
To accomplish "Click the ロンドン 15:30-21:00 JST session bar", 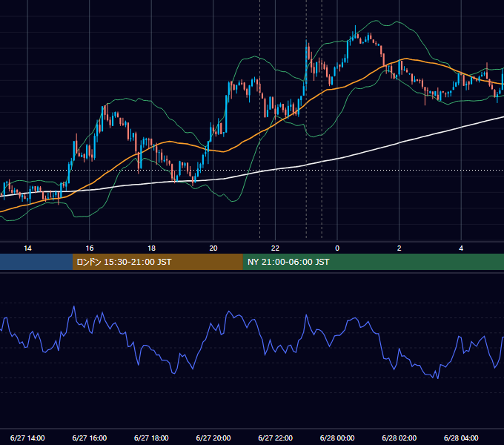I will point(157,262).
